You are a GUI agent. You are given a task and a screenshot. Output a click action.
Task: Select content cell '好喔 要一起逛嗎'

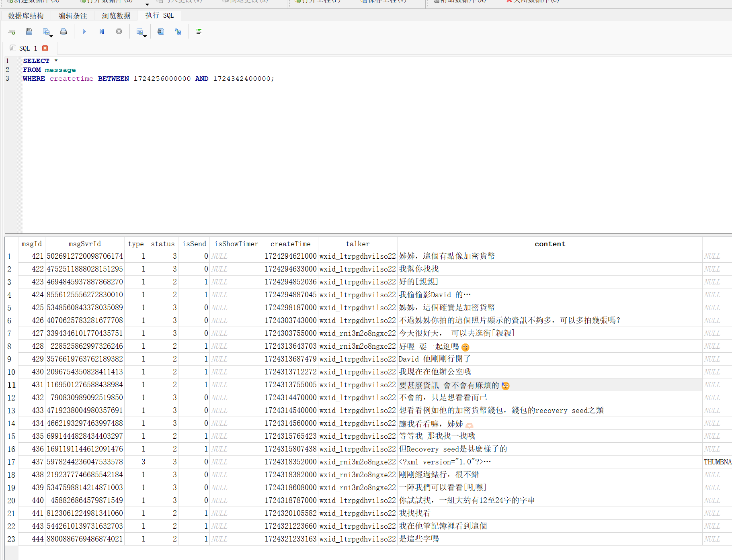550,346
